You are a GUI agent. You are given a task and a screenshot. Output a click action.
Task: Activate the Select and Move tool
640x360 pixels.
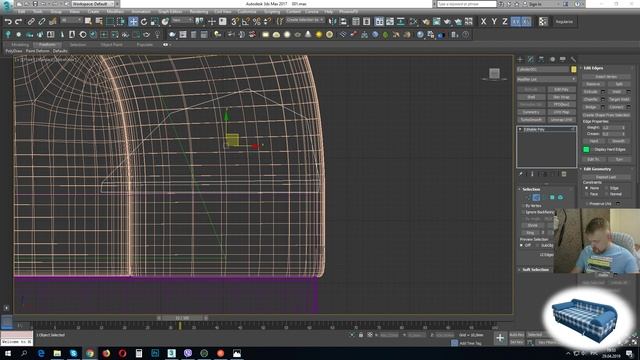click(133, 22)
